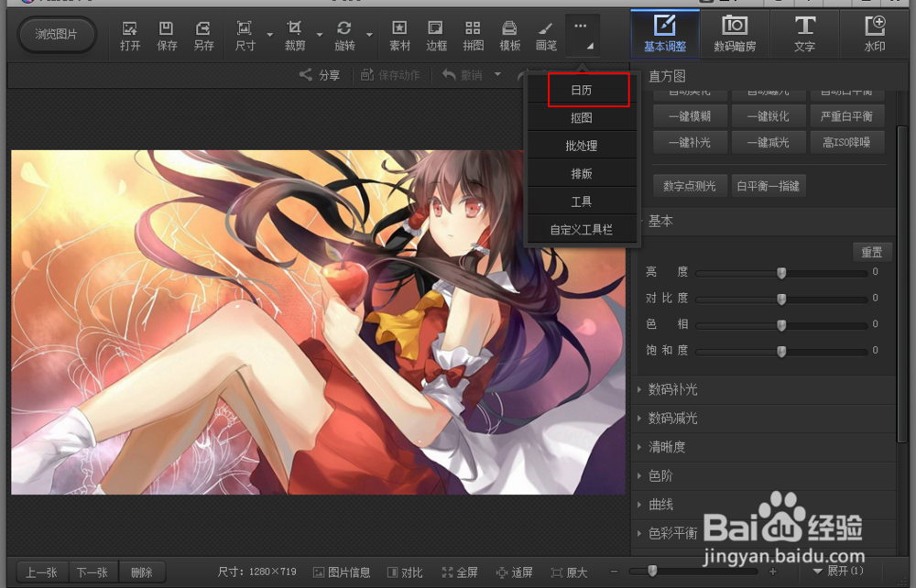Open 图片信息 image info
The height and width of the screenshot is (588, 916).
[x=342, y=572]
